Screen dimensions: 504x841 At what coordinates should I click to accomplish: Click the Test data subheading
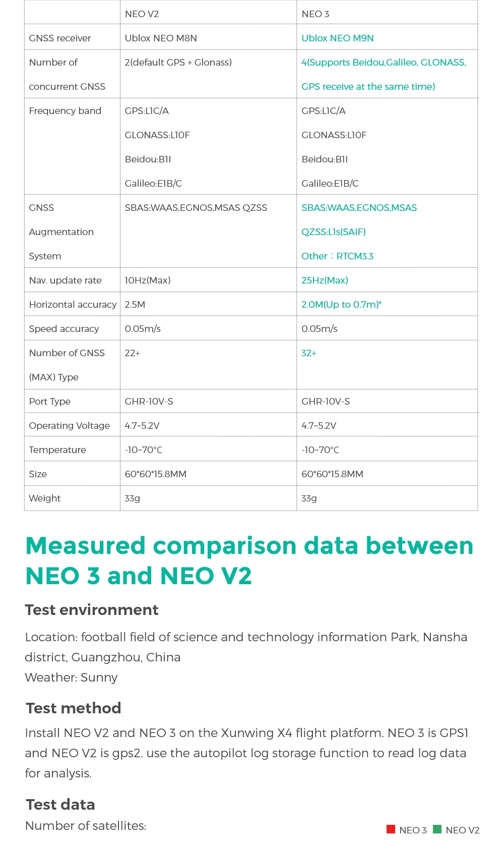tap(60, 805)
